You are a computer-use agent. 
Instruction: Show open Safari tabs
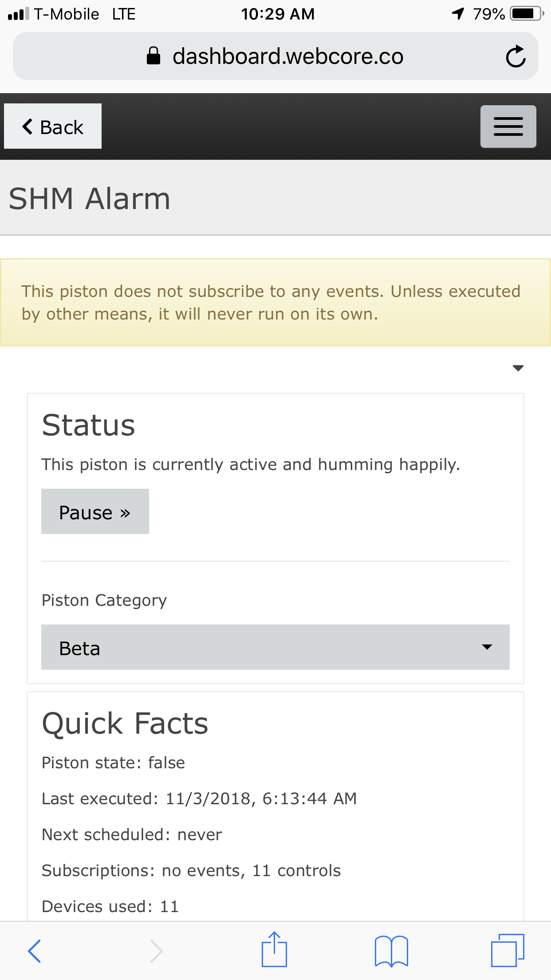508,950
